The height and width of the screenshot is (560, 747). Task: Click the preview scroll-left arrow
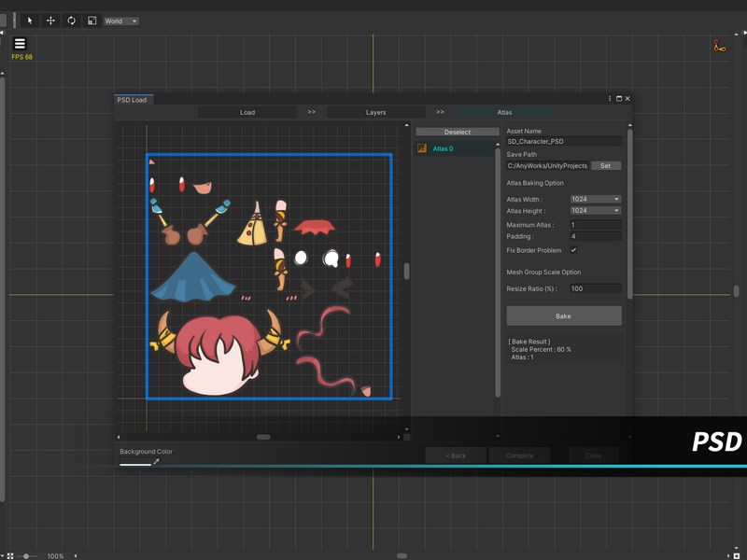tap(119, 437)
